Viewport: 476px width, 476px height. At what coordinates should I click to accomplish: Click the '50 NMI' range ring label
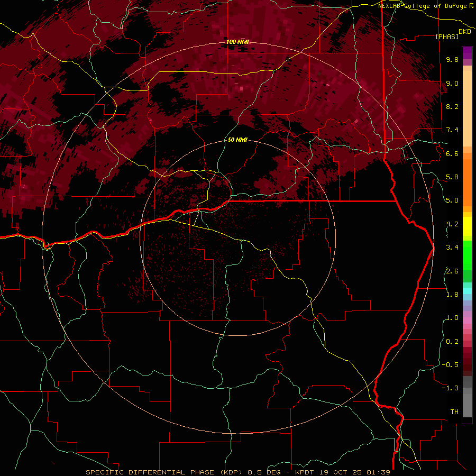click(237, 140)
